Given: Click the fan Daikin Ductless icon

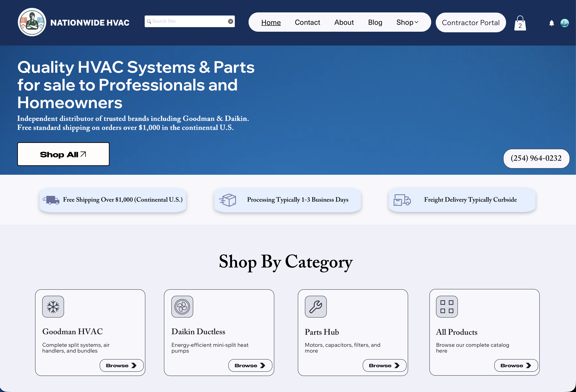Looking at the screenshot, I should 182,307.
